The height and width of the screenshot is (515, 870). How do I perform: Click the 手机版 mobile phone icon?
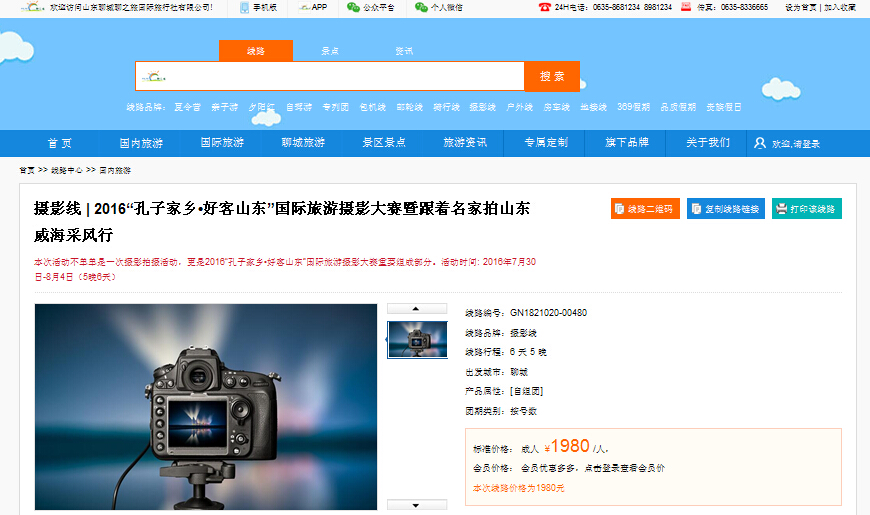(x=245, y=7)
